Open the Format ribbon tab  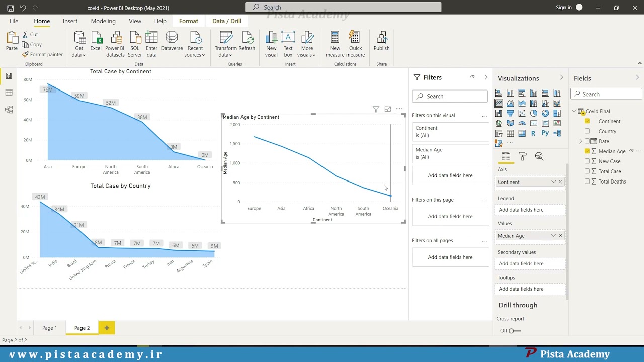(x=189, y=21)
